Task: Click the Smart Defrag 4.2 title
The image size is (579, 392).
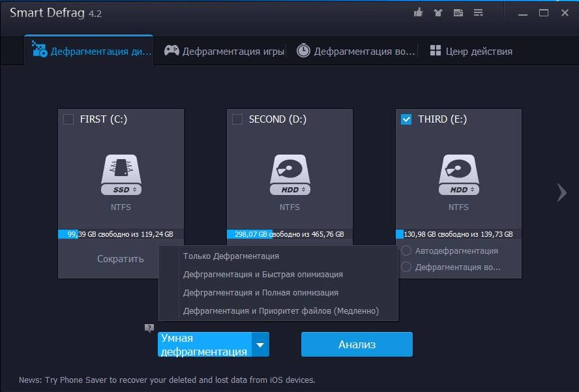Action: pos(55,13)
